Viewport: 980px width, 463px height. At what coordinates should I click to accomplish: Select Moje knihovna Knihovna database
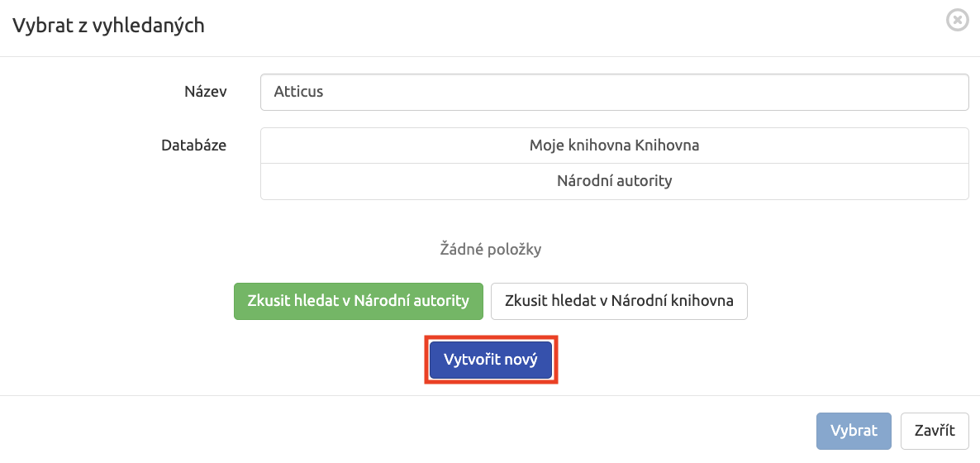click(x=615, y=146)
